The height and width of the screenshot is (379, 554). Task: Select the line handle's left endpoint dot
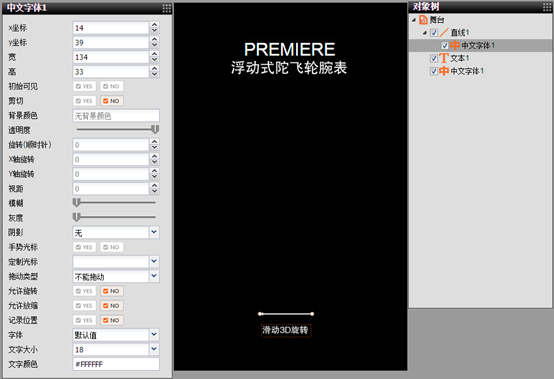point(260,314)
